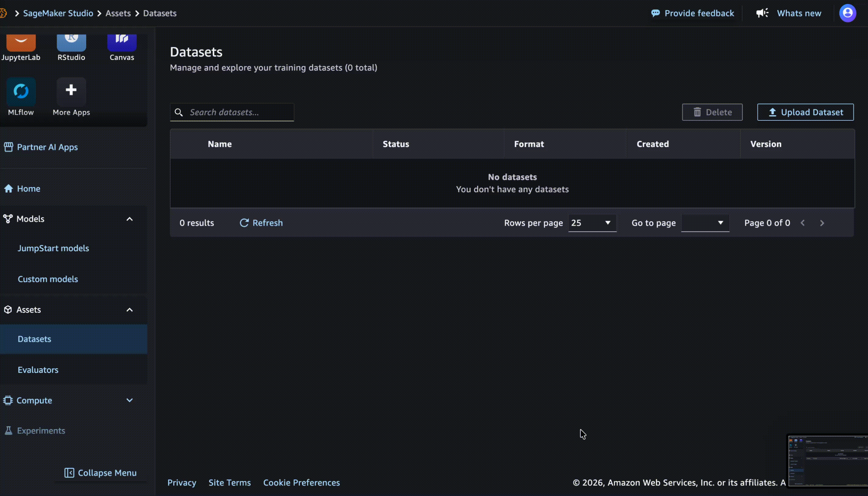Screen dimensions: 868x496
Task: Launch the RStudio app icon
Action: [x=71, y=42]
